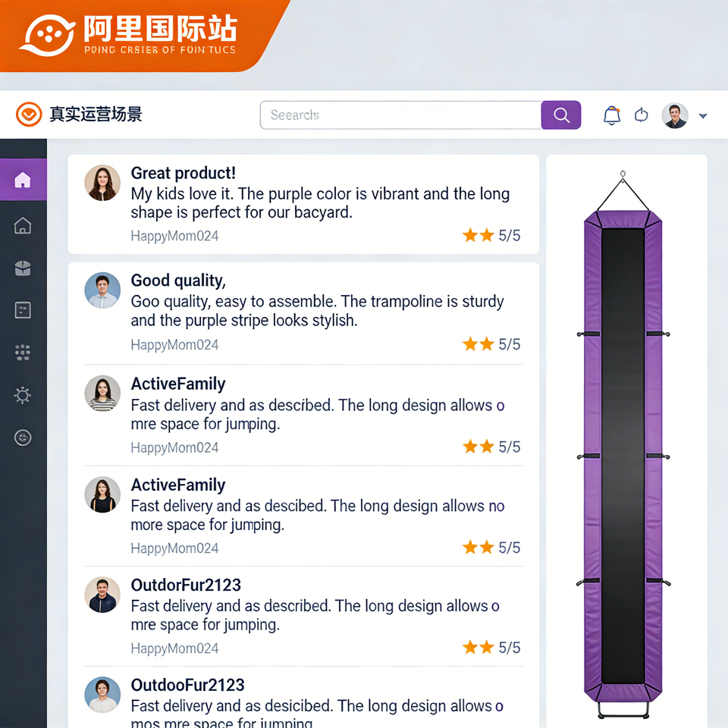Click the circular exchange icon in sidebar
Screen dimensions: 728x728
pyautogui.click(x=23, y=438)
